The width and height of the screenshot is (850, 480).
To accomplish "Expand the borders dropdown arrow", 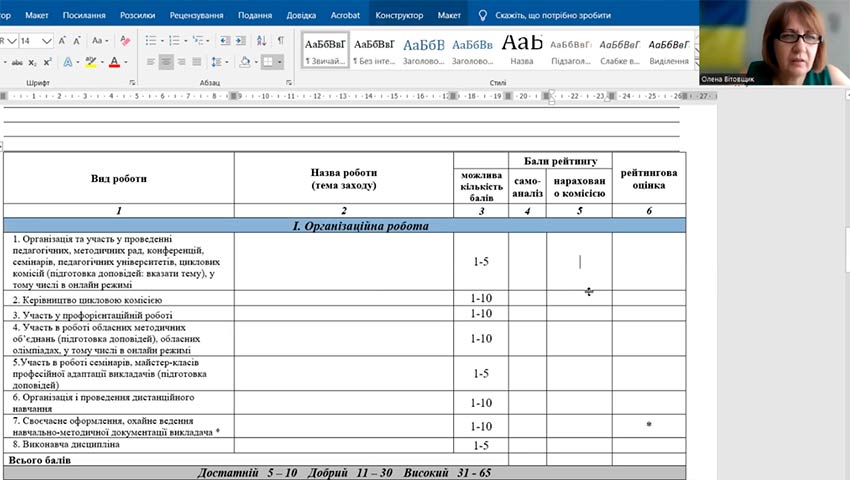I will (x=280, y=62).
